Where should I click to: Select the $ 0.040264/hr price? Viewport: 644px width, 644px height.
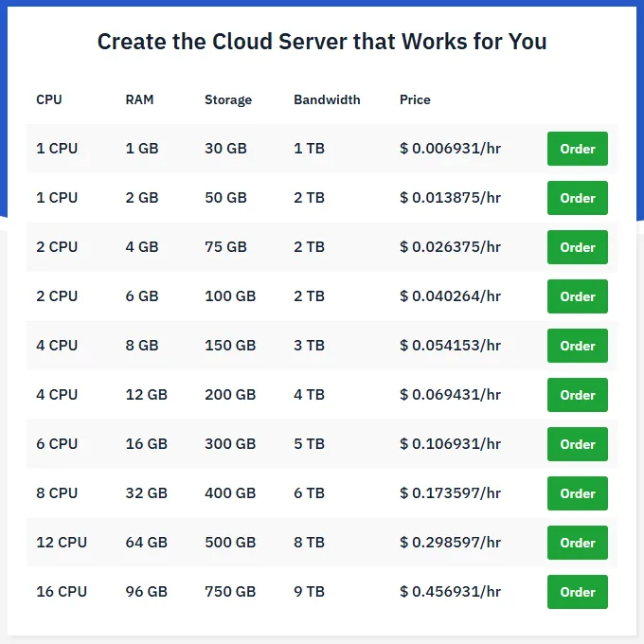(x=450, y=296)
